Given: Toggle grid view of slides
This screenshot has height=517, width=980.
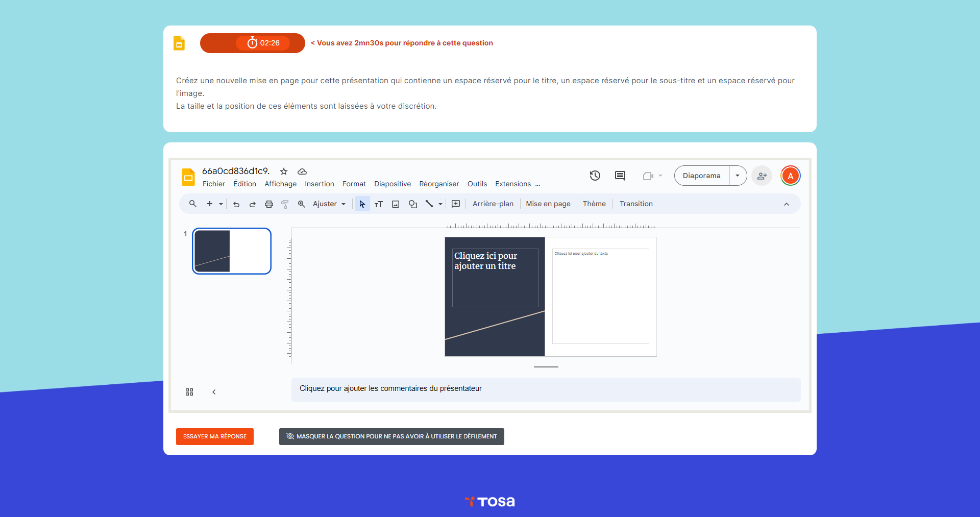Looking at the screenshot, I should [189, 392].
